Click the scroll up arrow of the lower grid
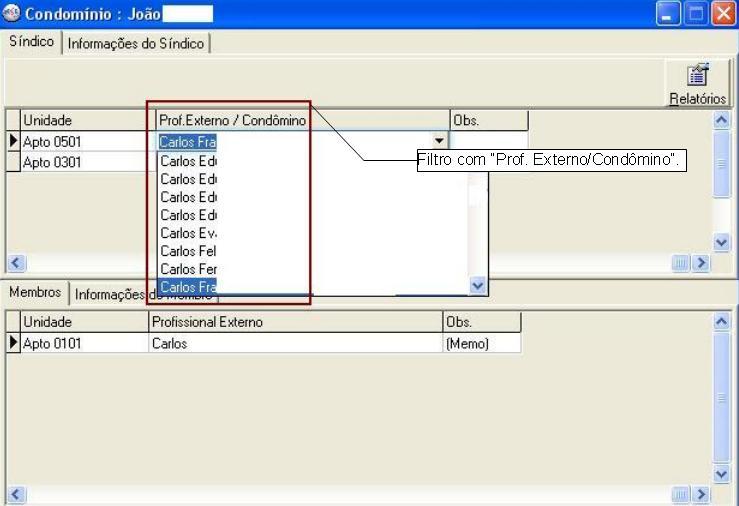Screen dimensions: 739x506 pos(722,322)
